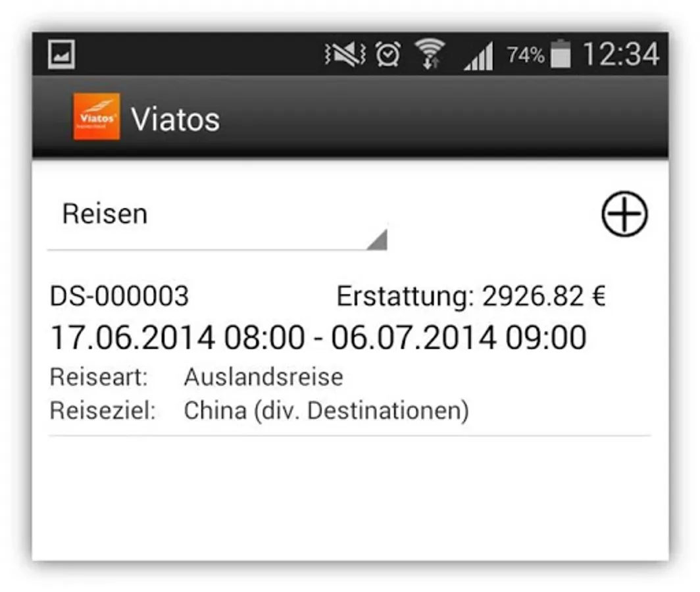Tap the battery icon at 74%

click(x=561, y=54)
